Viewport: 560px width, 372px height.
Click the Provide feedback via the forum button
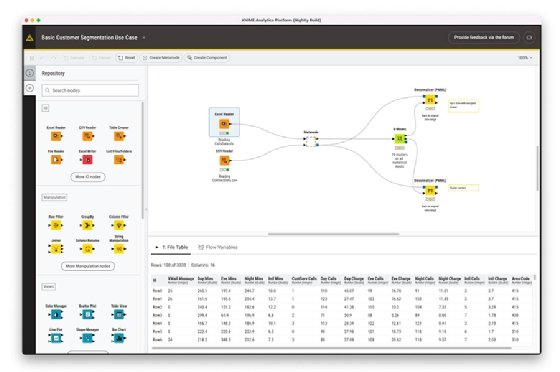(x=484, y=37)
